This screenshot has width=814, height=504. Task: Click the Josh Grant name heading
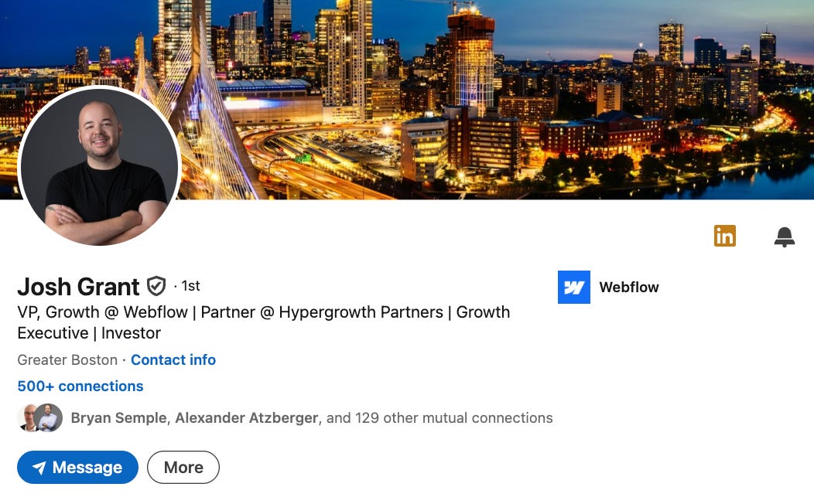point(78,287)
